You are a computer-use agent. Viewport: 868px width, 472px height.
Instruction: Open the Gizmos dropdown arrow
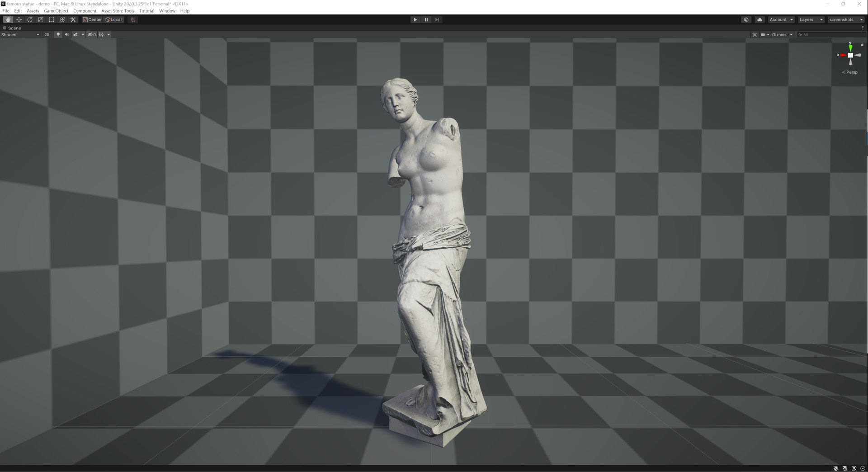pos(791,35)
